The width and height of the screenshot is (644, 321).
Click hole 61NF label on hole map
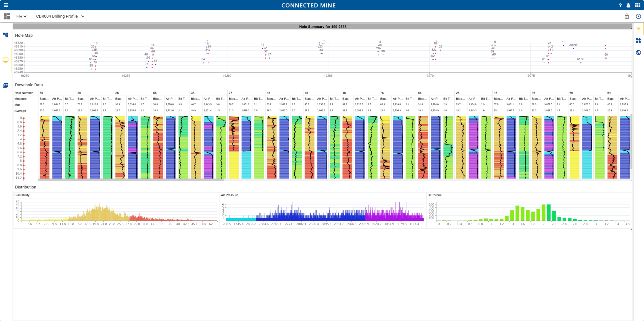(x=580, y=59)
